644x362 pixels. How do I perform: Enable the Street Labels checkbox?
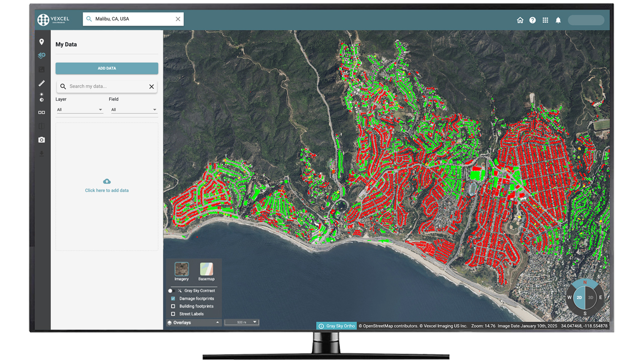pos(173,314)
